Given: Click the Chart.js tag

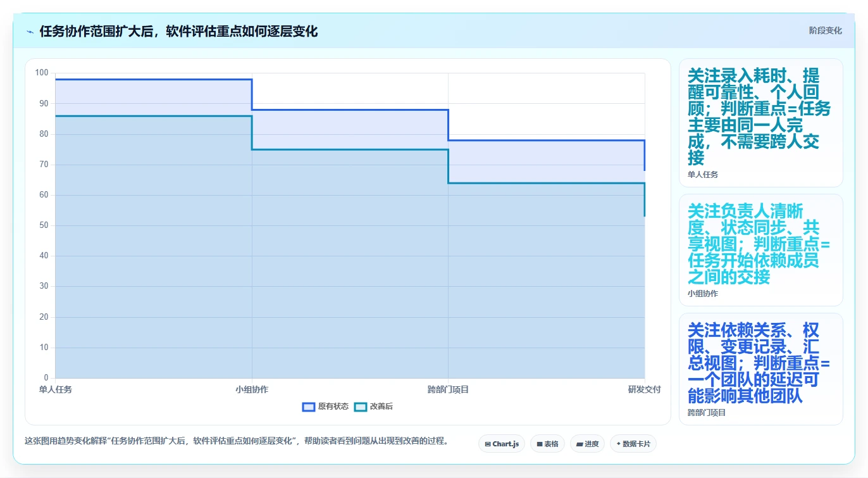Looking at the screenshot, I should pos(502,444).
